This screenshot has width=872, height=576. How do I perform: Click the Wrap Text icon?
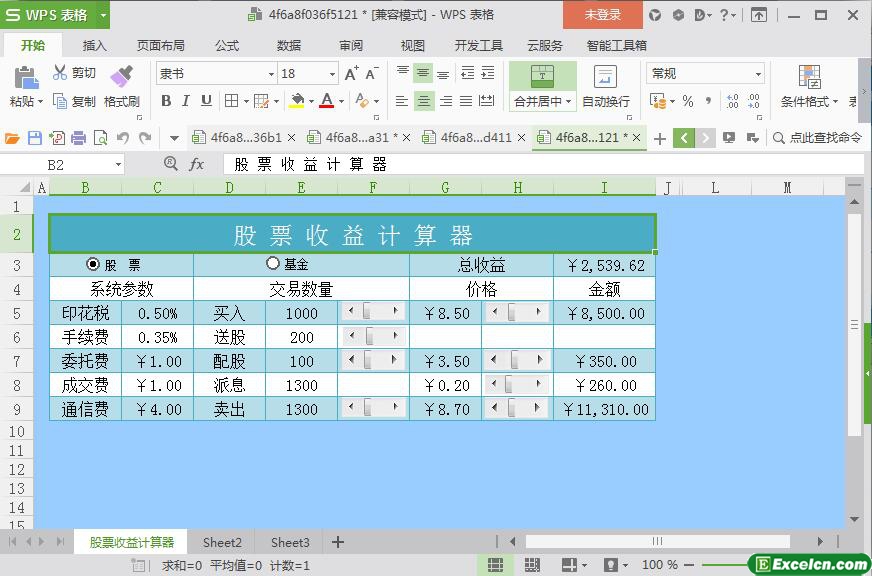(x=605, y=77)
